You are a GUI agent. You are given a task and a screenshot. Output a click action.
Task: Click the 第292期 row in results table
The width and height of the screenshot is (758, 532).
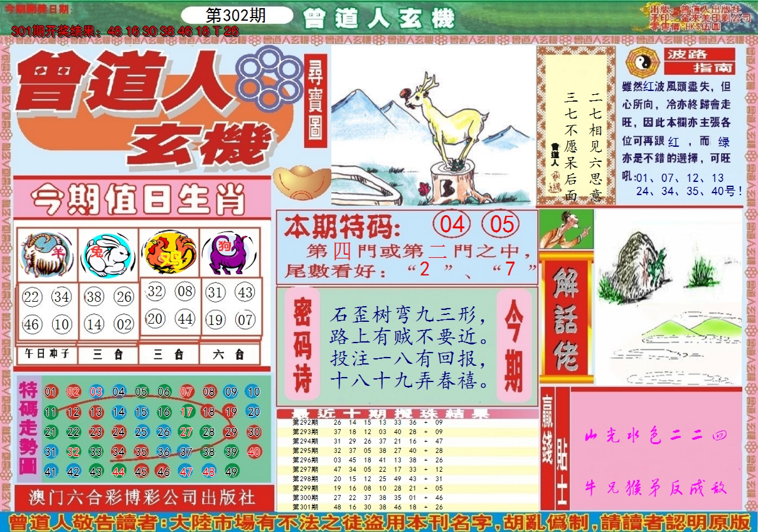408,422
